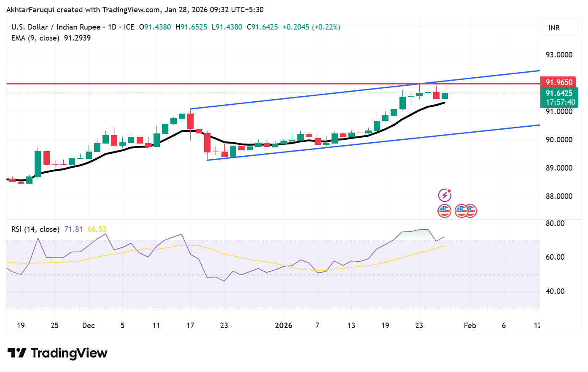
Task: Click the EMA value 91.2939
Action: click(77, 38)
